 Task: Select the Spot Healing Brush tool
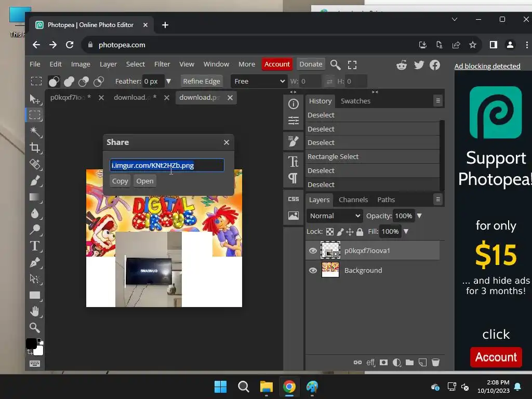[35, 164]
